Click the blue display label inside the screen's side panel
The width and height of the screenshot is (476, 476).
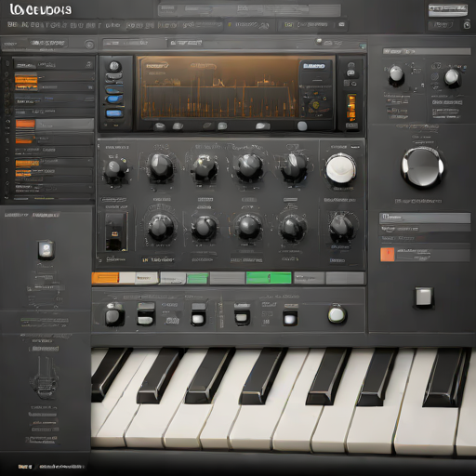point(314,66)
